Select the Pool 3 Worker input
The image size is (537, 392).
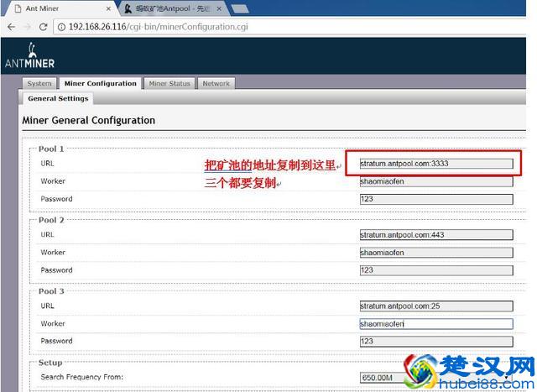click(435, 324)
